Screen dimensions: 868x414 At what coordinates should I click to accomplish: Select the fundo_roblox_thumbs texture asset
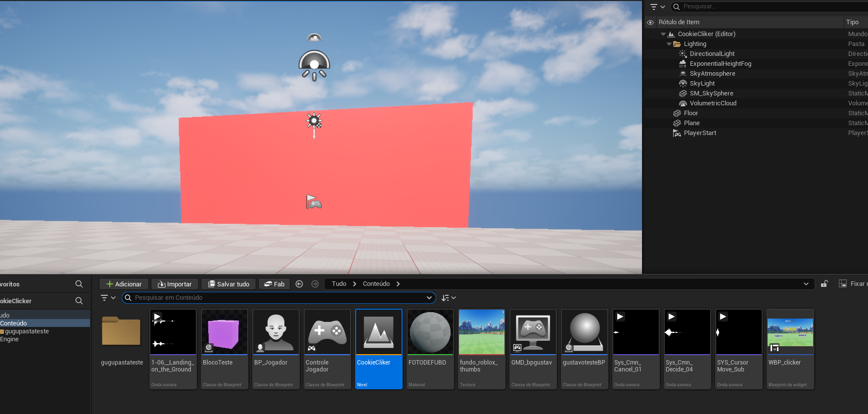point(482,349)
